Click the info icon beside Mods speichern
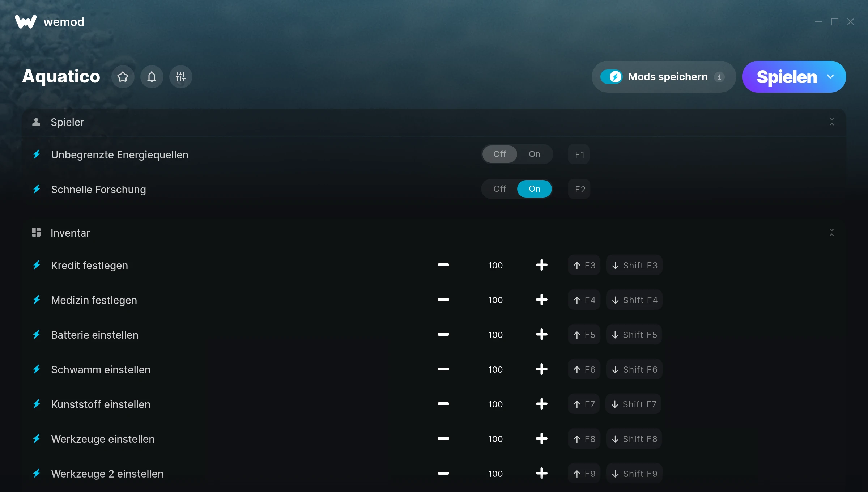Viewport: 868px width, 492px height. [719, 77]
